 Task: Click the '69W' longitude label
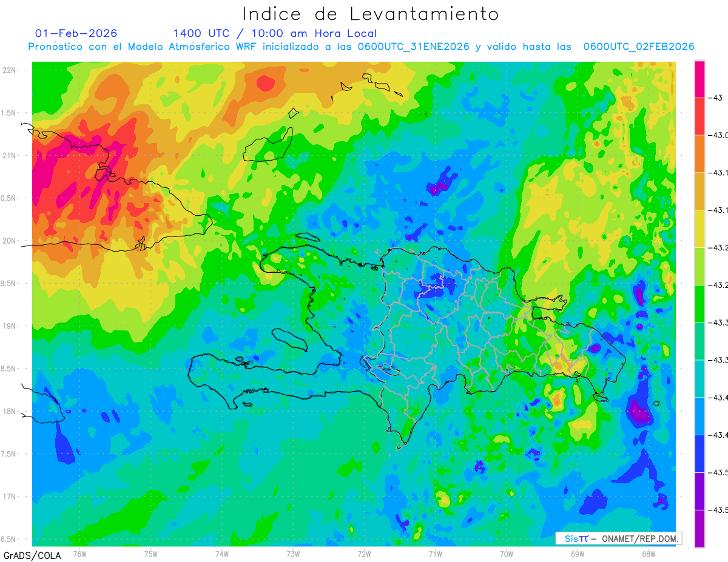578,554
